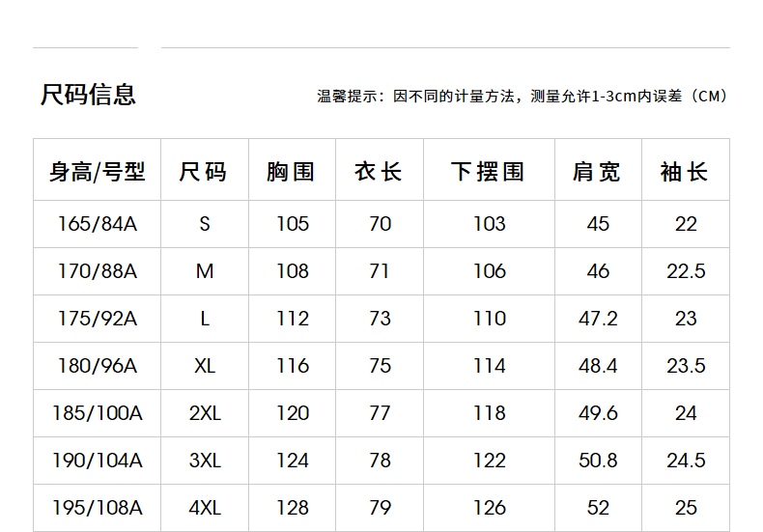Image resolution: width=763 pixels, height=532 pixels.
Task: Click the 尺码信息 section title
Action: 88,95
